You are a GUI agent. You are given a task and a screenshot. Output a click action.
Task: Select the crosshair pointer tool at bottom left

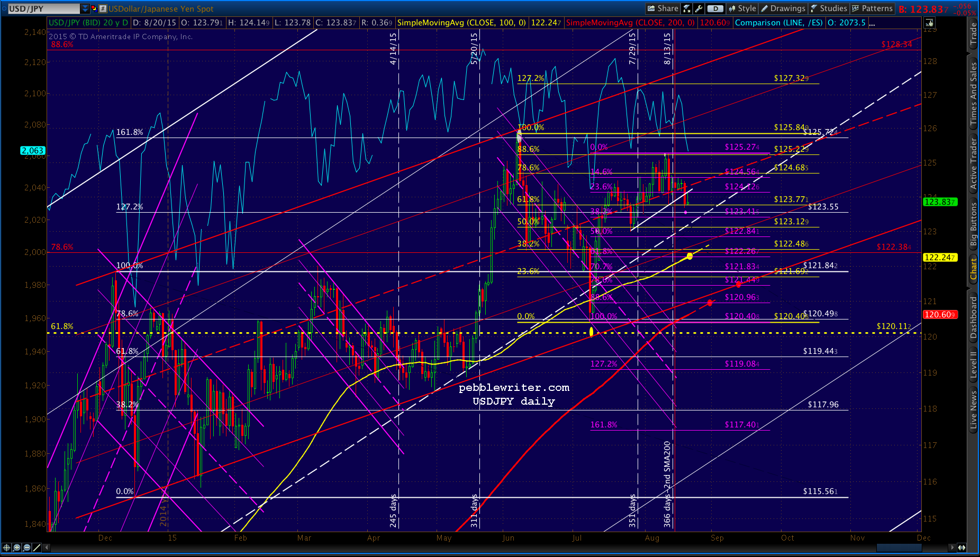coord(6,547)
